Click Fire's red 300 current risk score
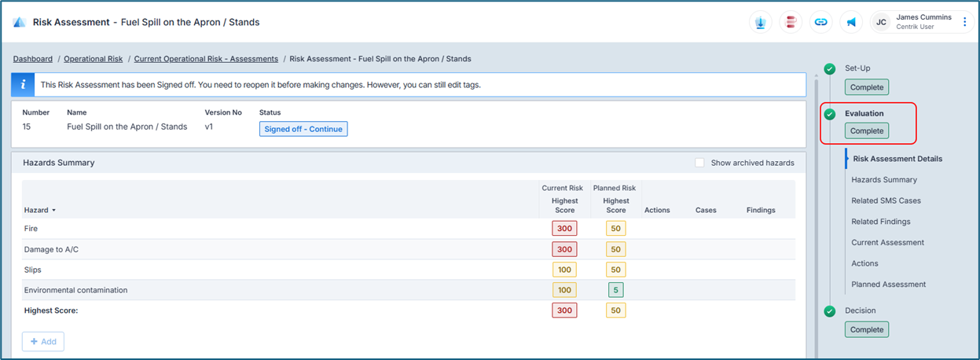This screenshot has width=980, height=360. coord(564,229)
